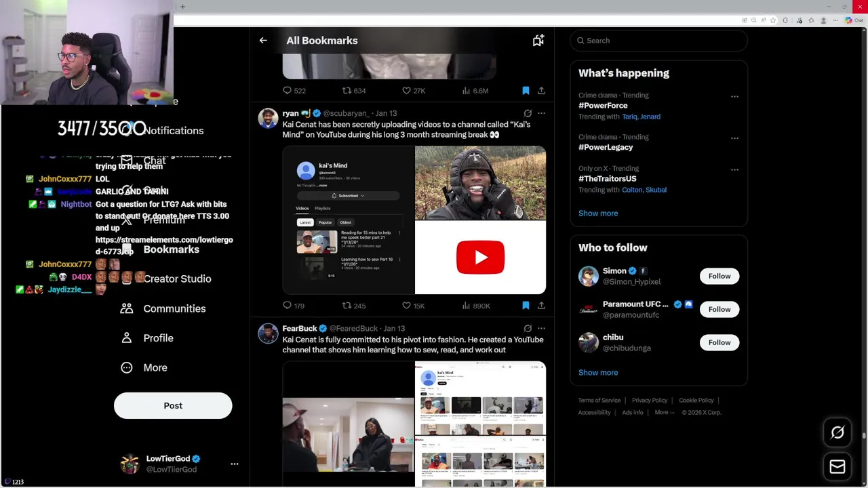Viewport: 868px width, 488px height.
Task: Open options for the #TheTraitorsUS trend
Action: [x=734, y=169]
